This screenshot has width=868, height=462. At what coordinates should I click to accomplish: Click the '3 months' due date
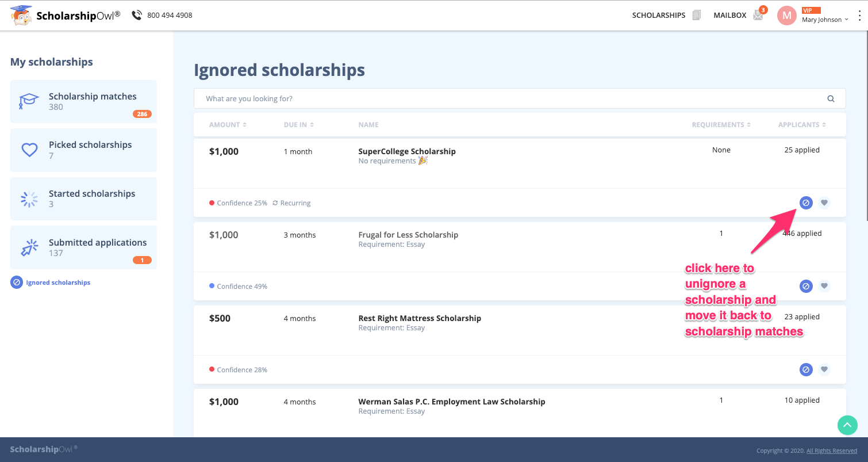pyautogui.click(x=299, y=235)
